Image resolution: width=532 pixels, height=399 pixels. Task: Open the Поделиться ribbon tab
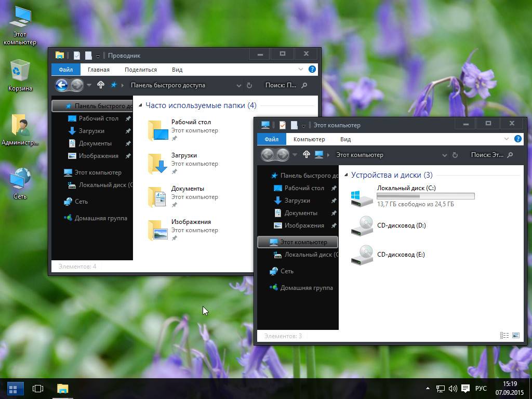pos(140,70)
